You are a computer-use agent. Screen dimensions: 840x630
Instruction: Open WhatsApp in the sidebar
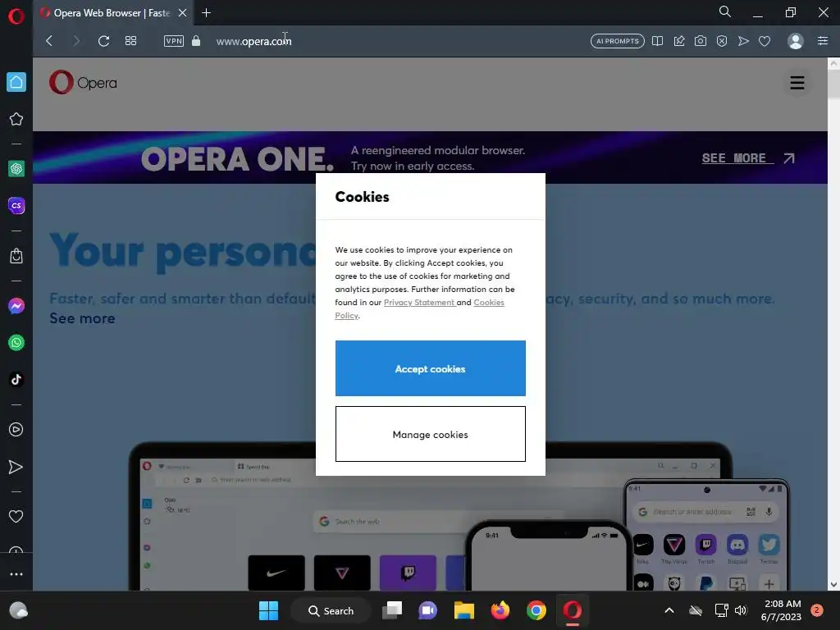click(16, 343)
